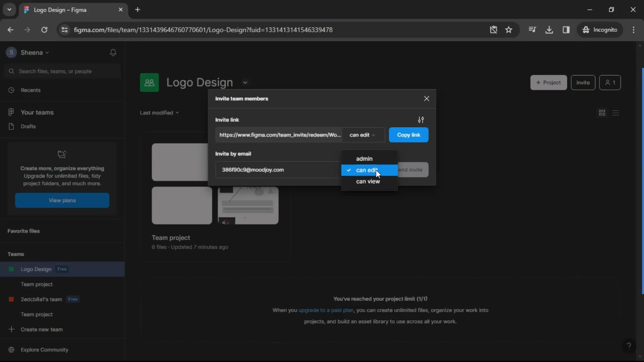This screenshot has height=362, width=644.
Task: Click the page vertical scrollbar
Action: pos(642,181)
